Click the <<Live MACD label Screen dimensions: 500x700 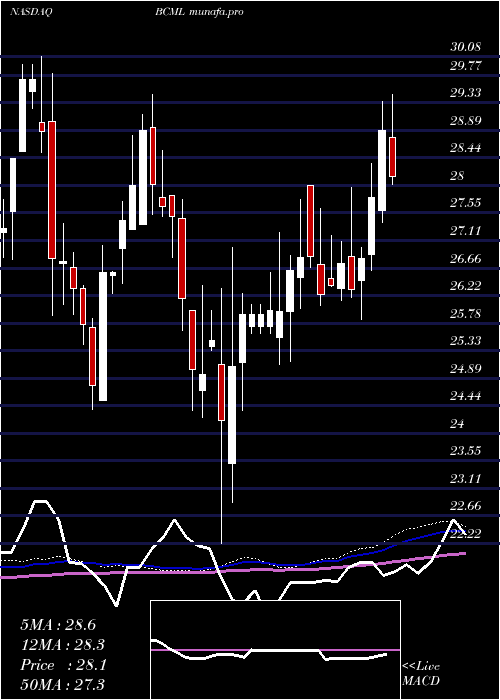click(x=421, y=674)
